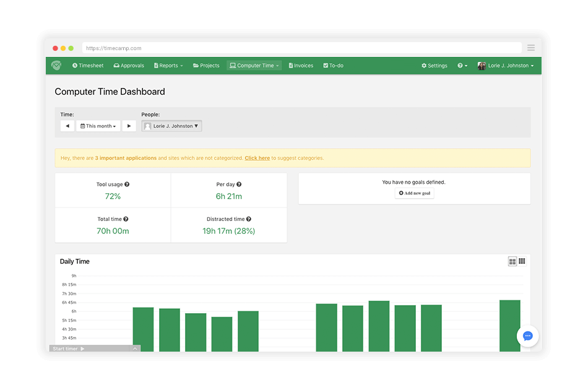Click the 70h 00m total time value
Image resolution: width=588 pixels, height=390 pixels.
click(113, 231)
